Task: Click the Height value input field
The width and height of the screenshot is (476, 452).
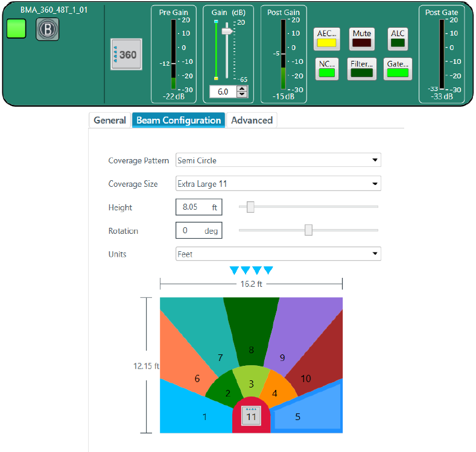Action: (x=192, y=207)
